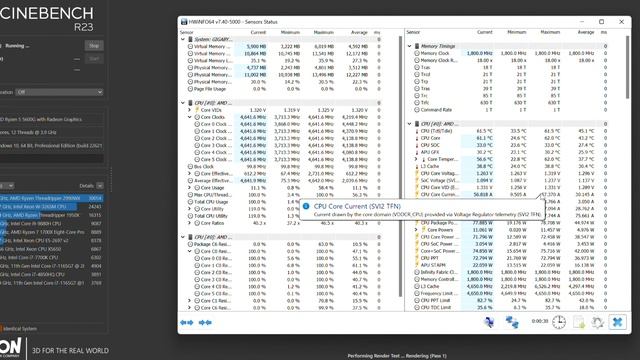Expand the Core C1 Residency row
This screenshot has width=640, height=360.
coord(189,300)
